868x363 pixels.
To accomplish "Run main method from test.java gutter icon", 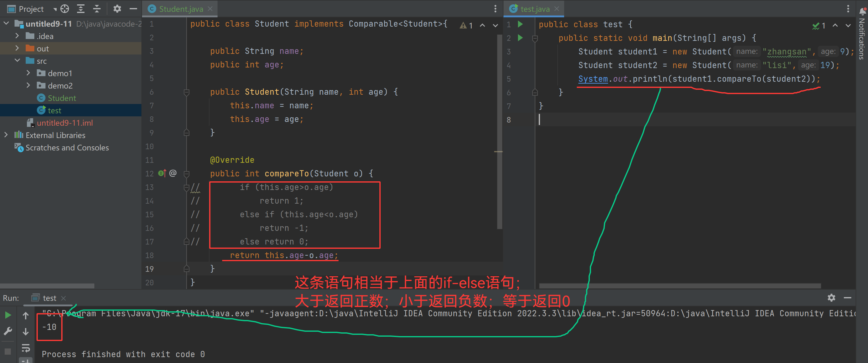I will point(520,38).
